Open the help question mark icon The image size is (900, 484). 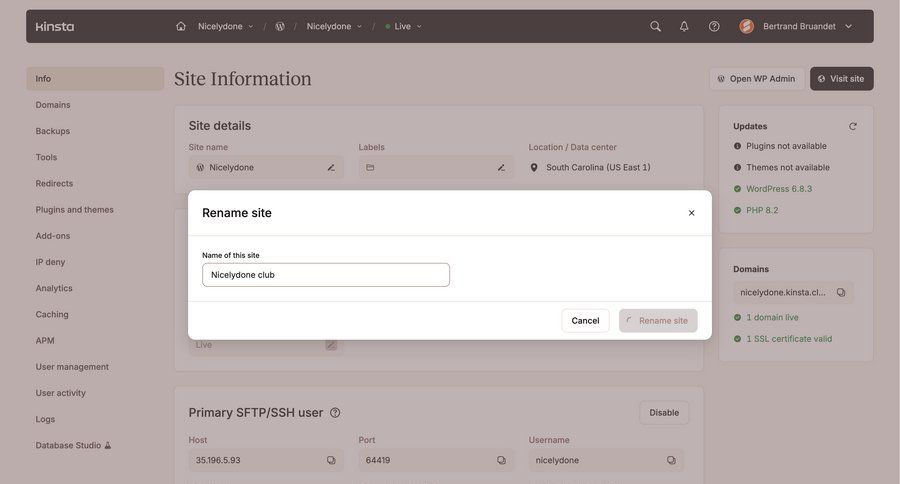coord(714,26)
